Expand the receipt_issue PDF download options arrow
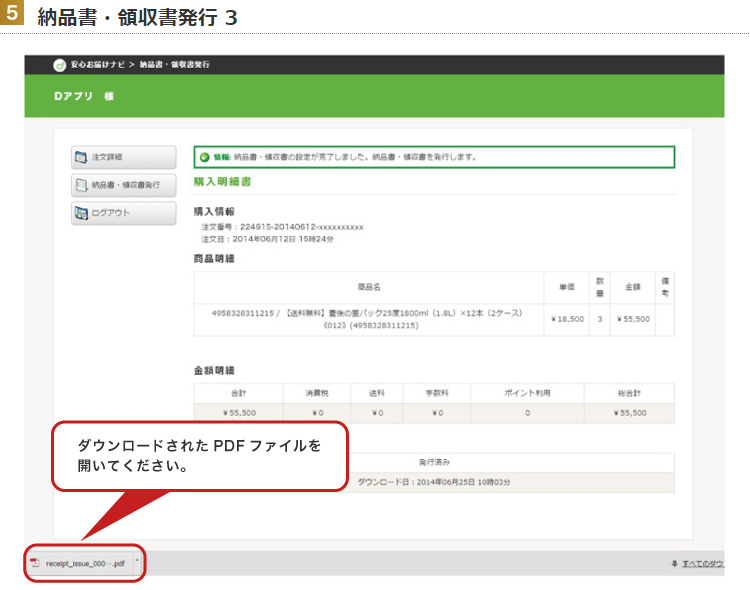Image resolution: width=750 pixels, height=590 pixels. [x=136, y=563]
